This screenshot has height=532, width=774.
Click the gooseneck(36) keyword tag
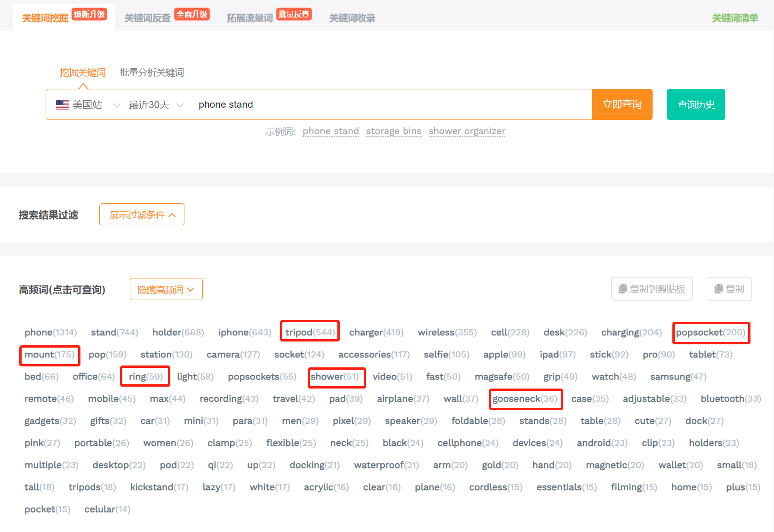coord(525,399)
